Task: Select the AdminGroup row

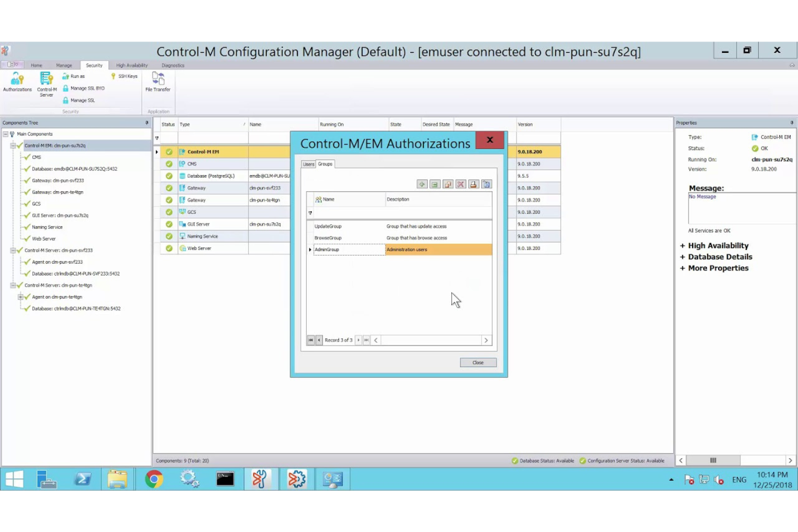Action: click(x=399, y=250)
